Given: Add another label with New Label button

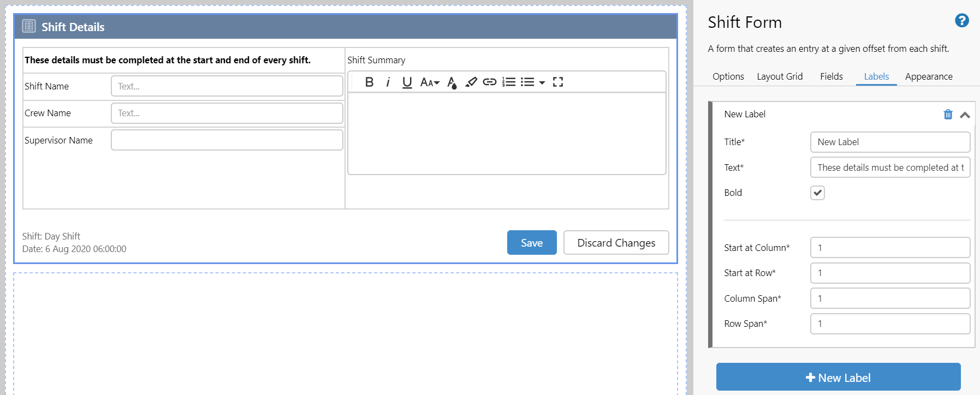Looking at the screenshot, I should coord(838,377).
